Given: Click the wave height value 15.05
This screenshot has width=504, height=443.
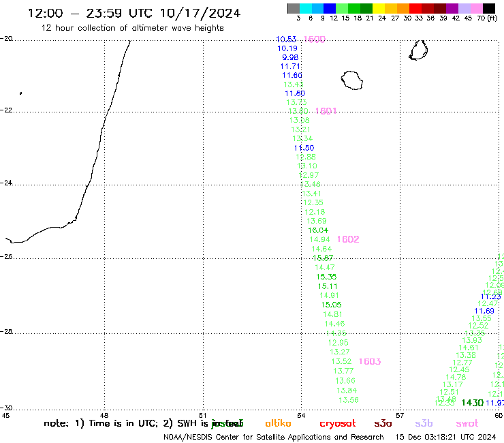Looking at the screenshot, I should [x=331, y=305].
